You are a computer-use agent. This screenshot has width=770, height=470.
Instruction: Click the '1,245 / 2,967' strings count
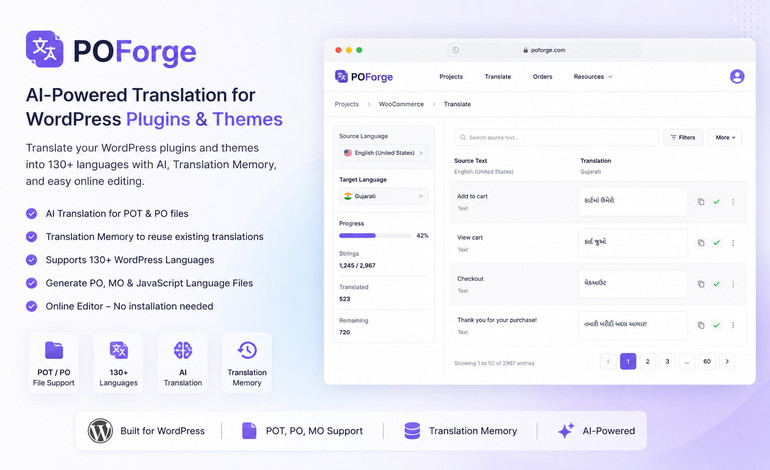point(357,266)
